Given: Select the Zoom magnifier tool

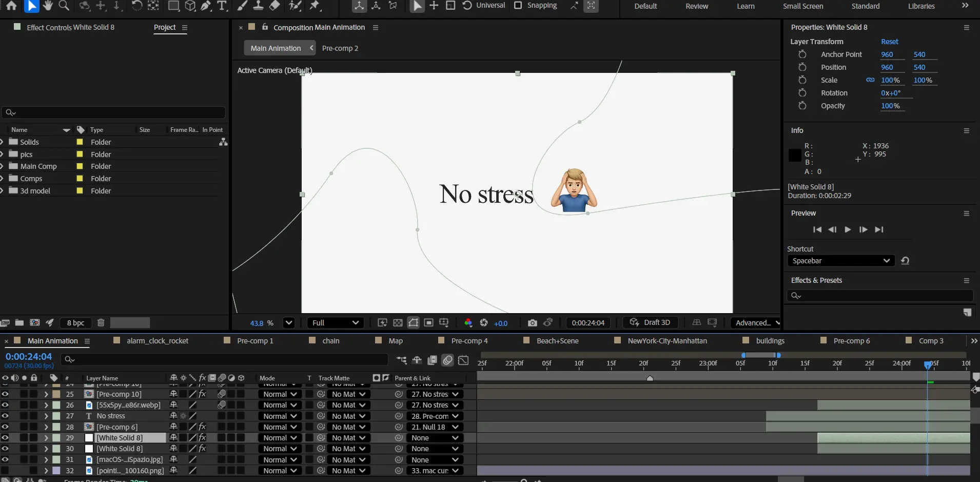Looking at the screenshot, I should [x=64, y=6].
